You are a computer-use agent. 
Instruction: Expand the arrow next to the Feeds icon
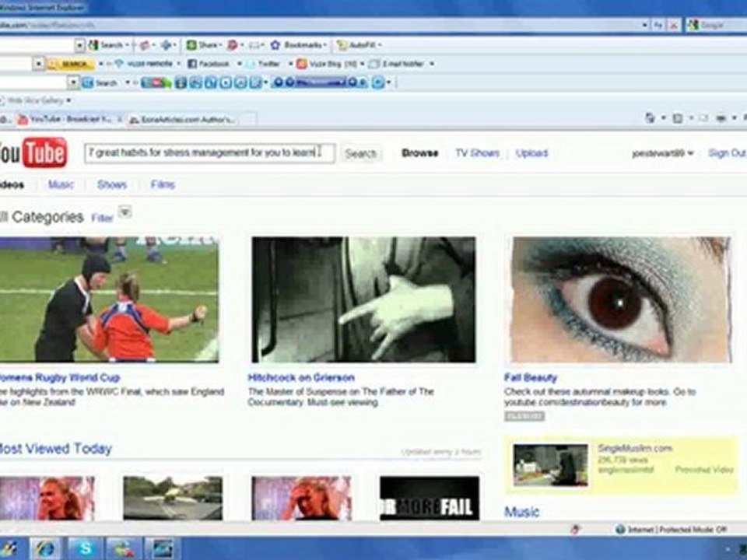pos(691,117)
